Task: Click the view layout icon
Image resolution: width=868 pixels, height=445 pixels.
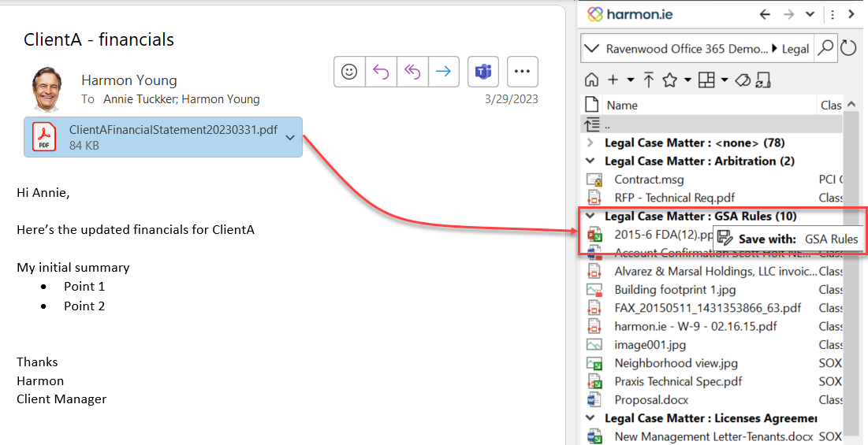Action: tap(706, 80)
